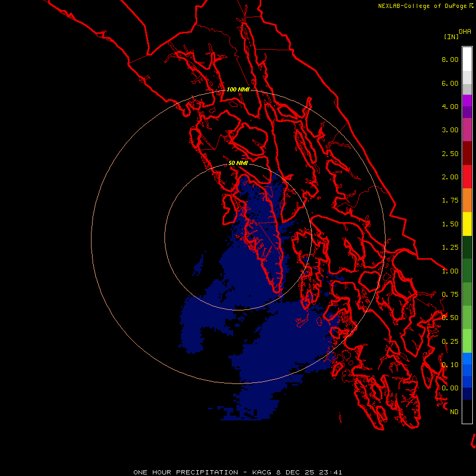Image resolution: width=476 pixels, height=476 pixels.
Task: Click the NEXLAB-College of DuPage credit text
Action: click(x=422, y=6)
